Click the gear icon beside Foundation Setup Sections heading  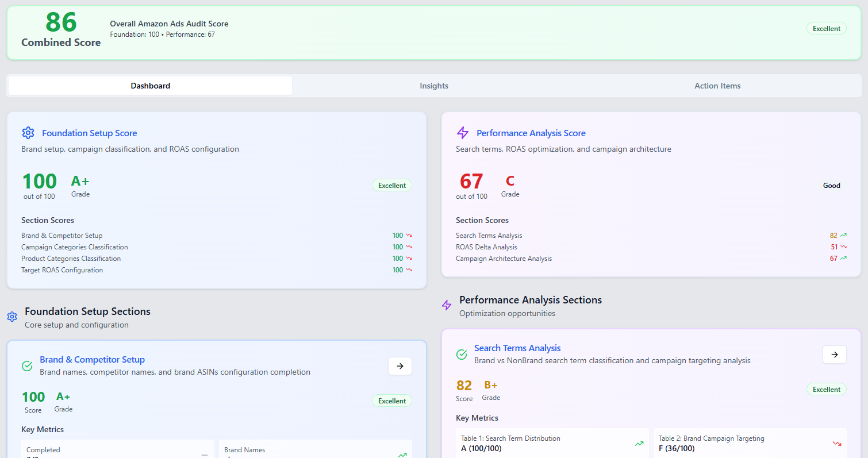tap(12, 317)
